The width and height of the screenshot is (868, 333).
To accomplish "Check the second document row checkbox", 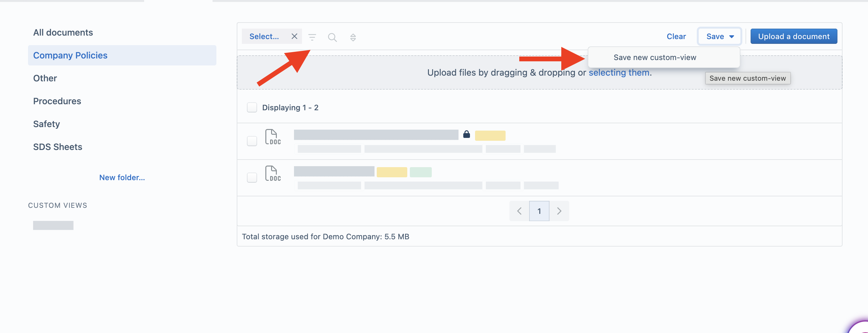I will (252, 177).
